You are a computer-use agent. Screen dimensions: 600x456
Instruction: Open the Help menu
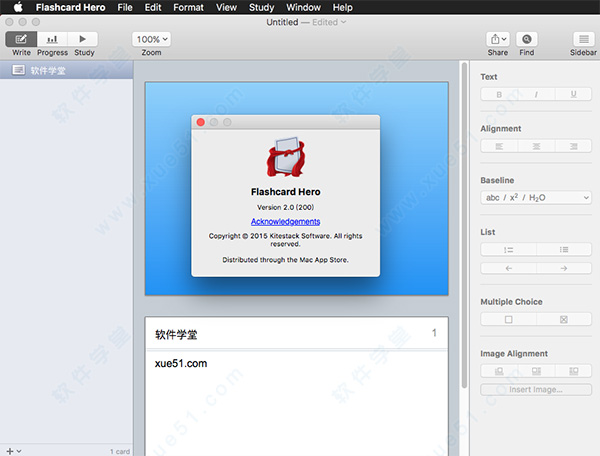tap(342, 7)
